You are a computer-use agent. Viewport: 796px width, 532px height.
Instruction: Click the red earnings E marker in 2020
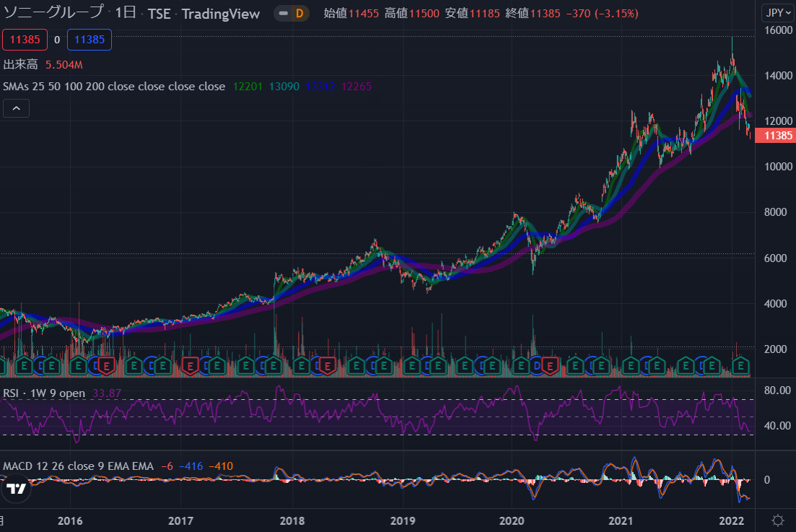pyautogui.click(x=550, y=365)
